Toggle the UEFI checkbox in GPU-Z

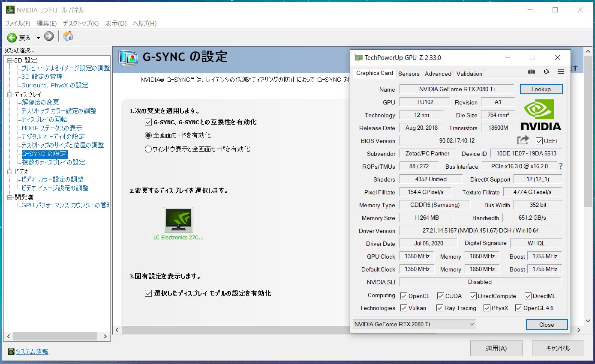539,141
